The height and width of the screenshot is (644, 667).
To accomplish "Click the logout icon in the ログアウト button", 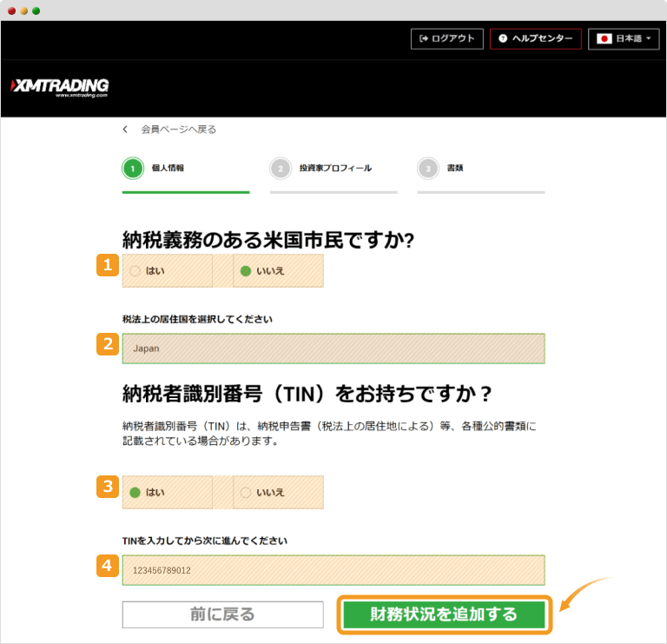I will pyautogui.click(x=424, y=39).
